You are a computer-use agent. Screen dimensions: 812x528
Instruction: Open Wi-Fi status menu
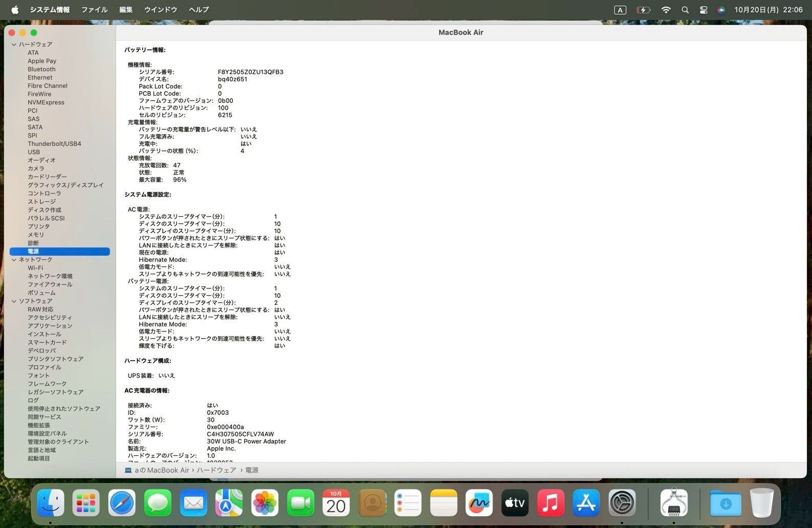tap(666, 10)
